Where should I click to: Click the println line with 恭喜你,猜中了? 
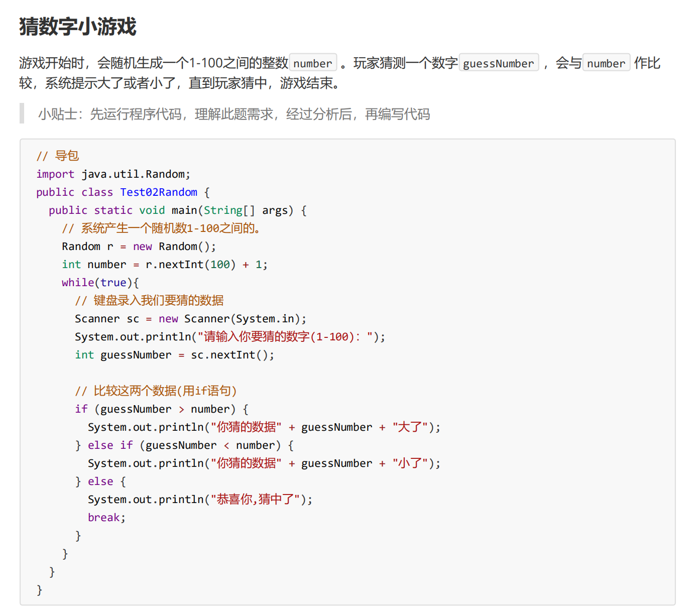200,500
